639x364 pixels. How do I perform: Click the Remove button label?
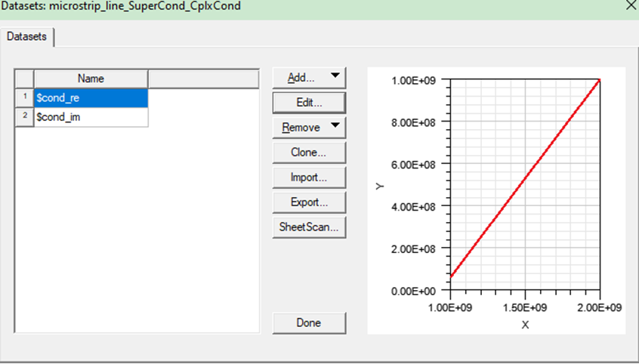[301, 127]
